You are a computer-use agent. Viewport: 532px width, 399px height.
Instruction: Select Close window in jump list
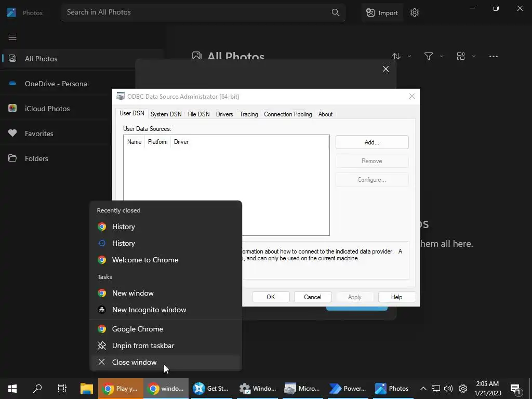(x=166, y=362)
